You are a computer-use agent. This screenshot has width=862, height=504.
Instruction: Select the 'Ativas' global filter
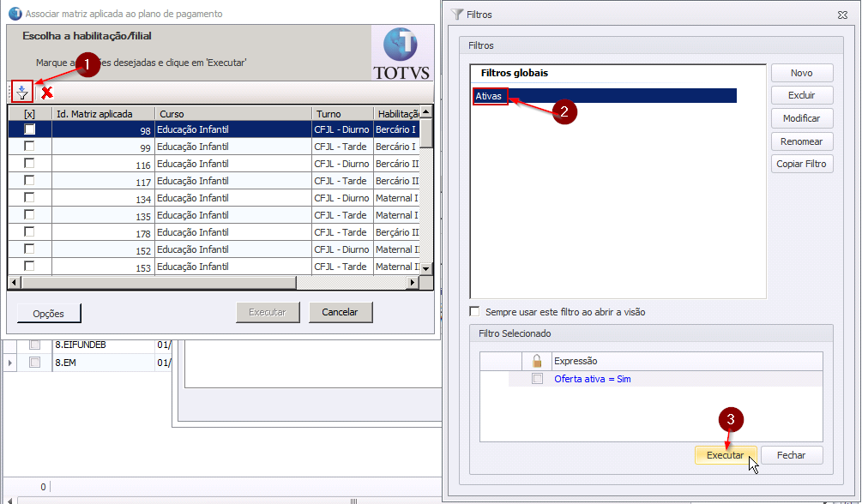[x=490, y=96]
